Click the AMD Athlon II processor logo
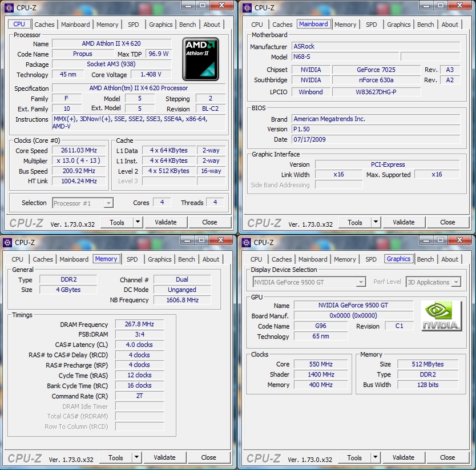This screenshot has width=476, height=470. click(200, 59)
